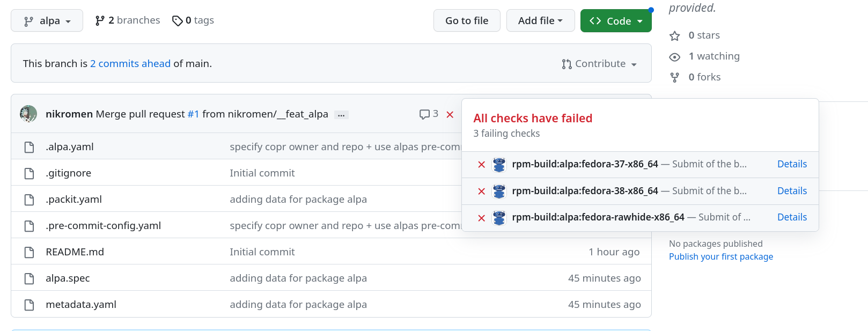This screenshot has height=331, width=868.
Task: Click the red failed status X on commit
Action: click(450, 114)
